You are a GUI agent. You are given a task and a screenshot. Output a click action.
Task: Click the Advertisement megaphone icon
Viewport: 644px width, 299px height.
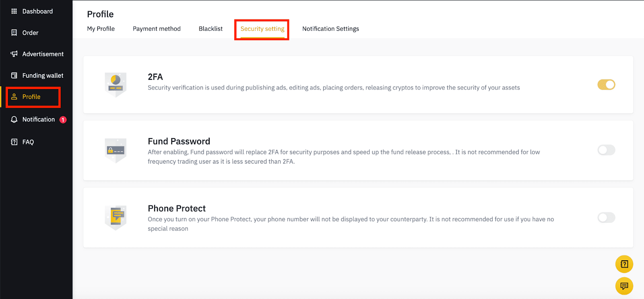coord(14,54)
